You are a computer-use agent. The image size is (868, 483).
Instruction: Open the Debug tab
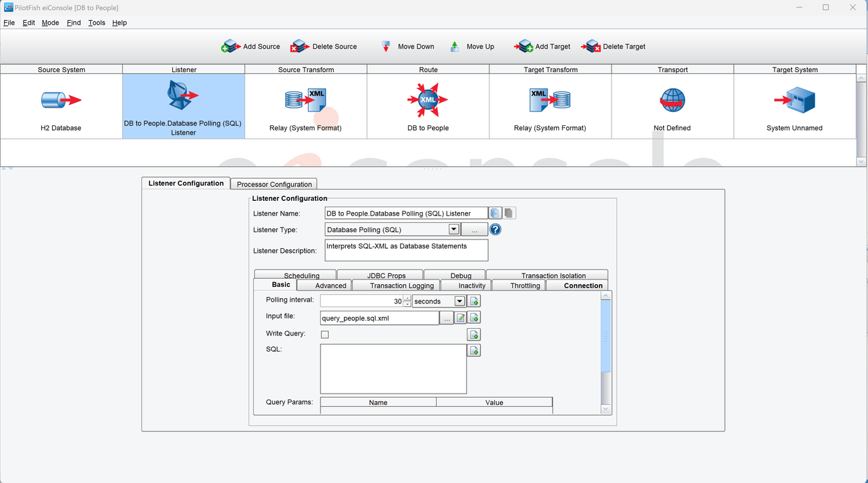pos(455,275)
